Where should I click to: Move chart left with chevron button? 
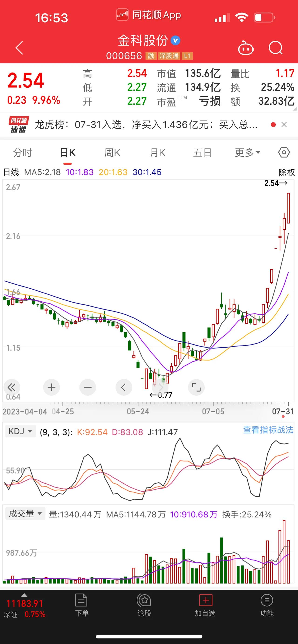124,387
